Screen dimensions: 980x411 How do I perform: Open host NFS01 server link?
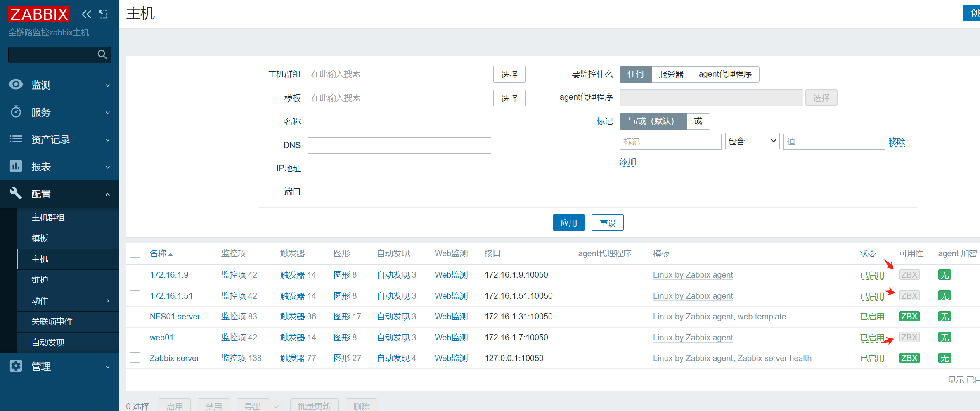click(175, 317)
